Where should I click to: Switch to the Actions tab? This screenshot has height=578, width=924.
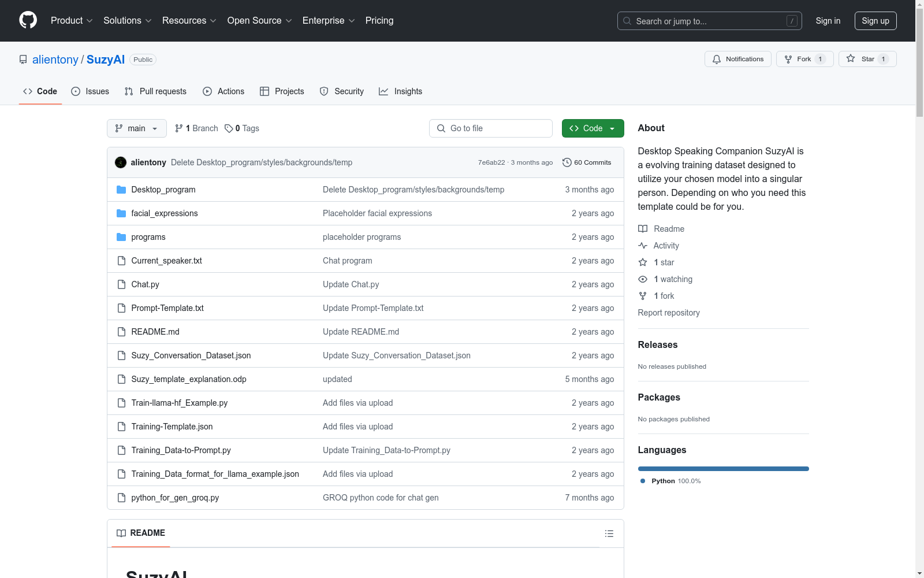[x=223, y=91]
